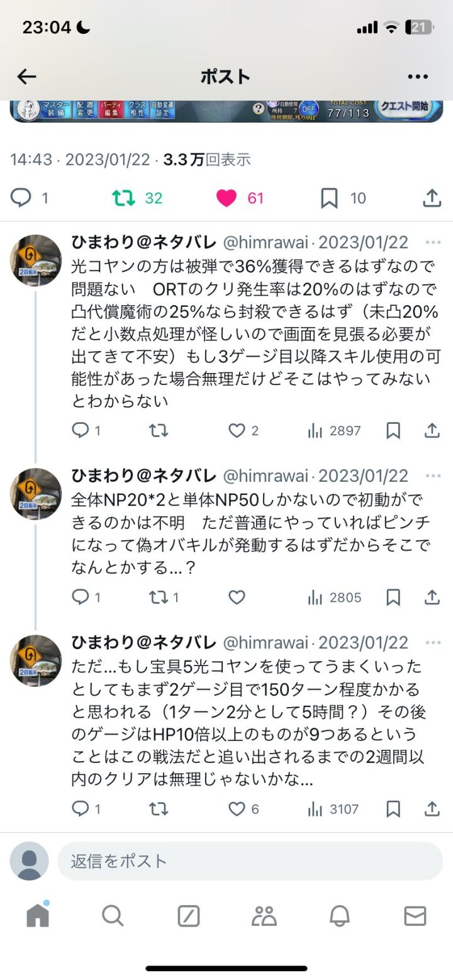Expand the first reply's three-dot menu
Viewport: 453px width, 980px height.
pos(433,242)
